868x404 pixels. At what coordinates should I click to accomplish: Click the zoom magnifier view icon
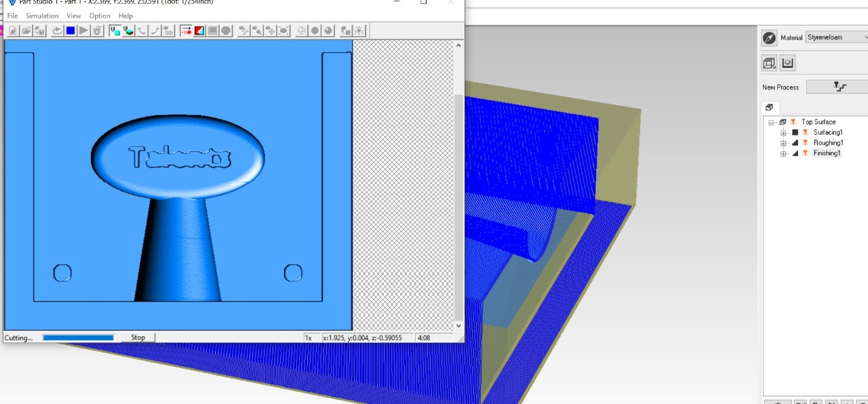click(257, 31)
